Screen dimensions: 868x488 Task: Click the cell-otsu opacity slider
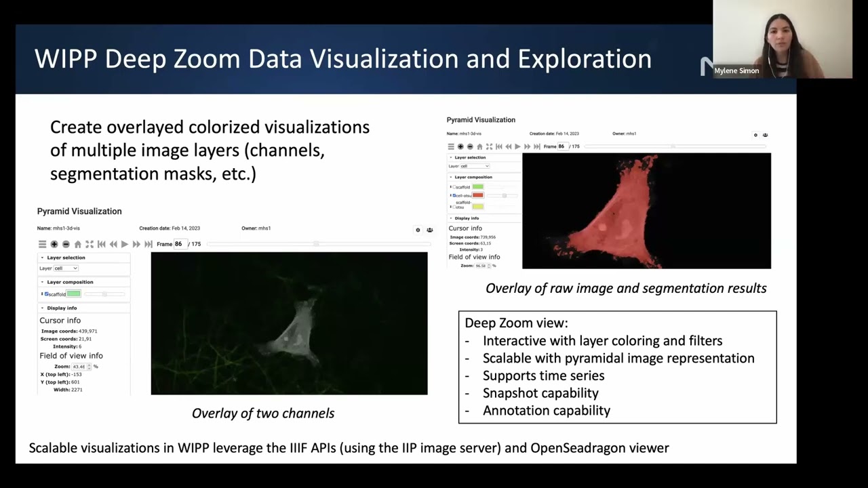502,195
